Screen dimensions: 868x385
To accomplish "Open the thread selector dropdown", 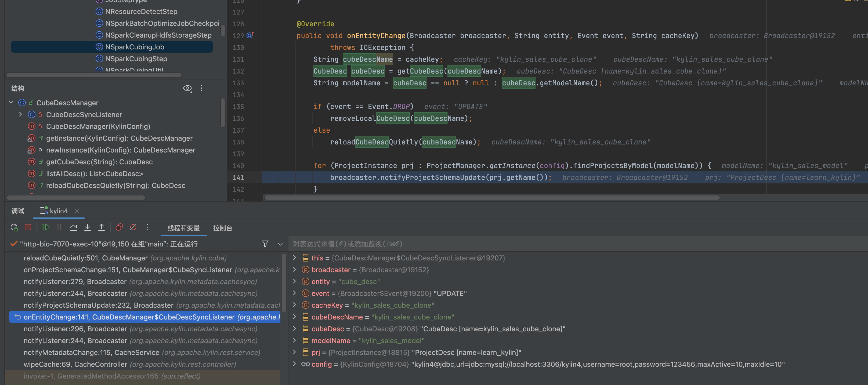I will (x=280, y=244).
